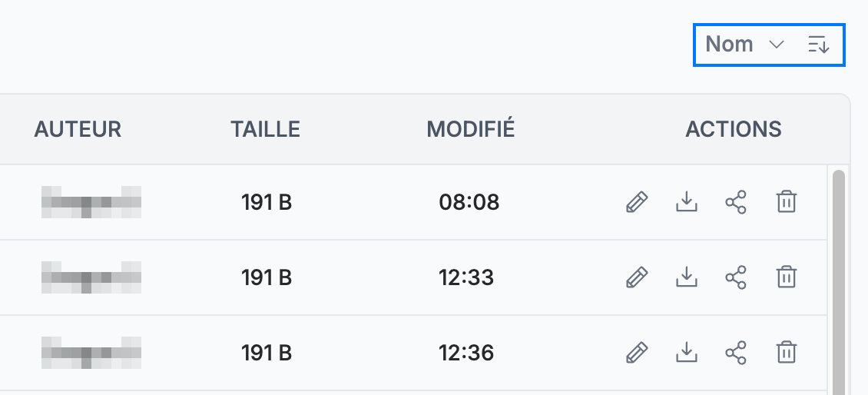Edit the file modified at 12:33

point(637,277)
